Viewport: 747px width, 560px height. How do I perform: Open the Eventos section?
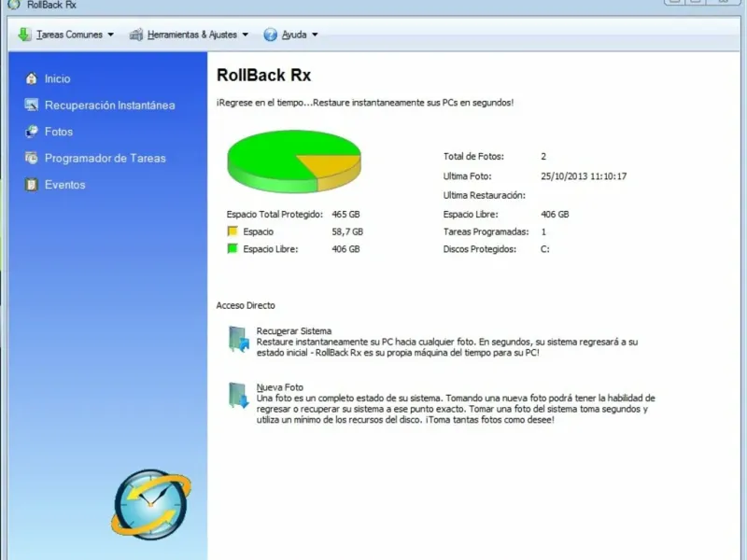coord(64,185)
